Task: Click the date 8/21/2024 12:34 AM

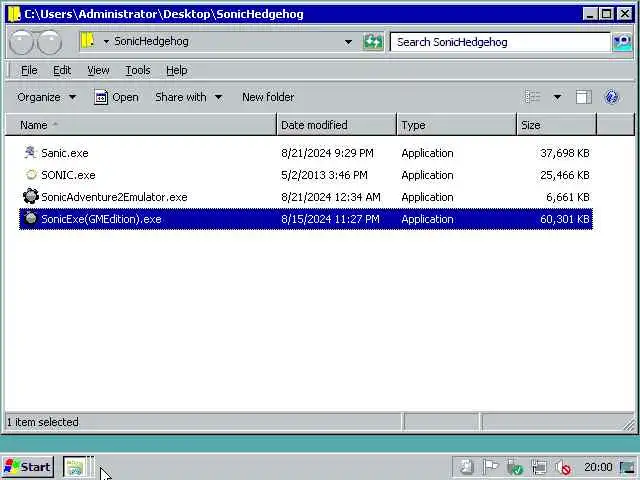Action: (331, 197)
